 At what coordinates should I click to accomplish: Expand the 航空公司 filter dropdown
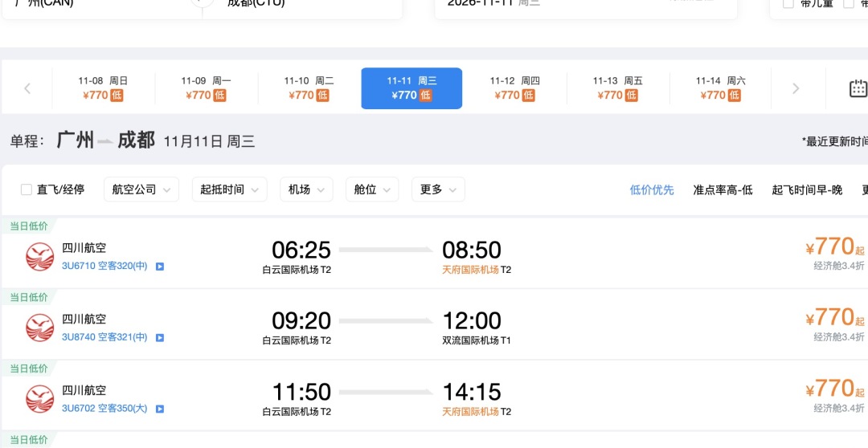pyautogui.click(x=141, y=189)
